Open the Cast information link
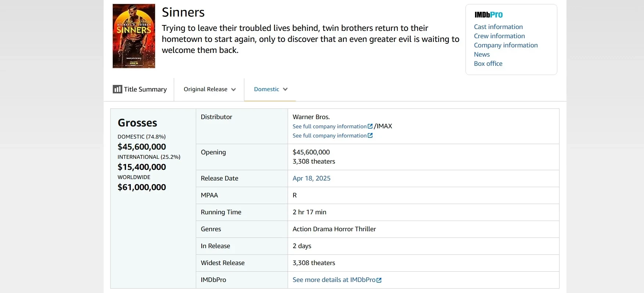644x293 pixels. pos(498,27)
